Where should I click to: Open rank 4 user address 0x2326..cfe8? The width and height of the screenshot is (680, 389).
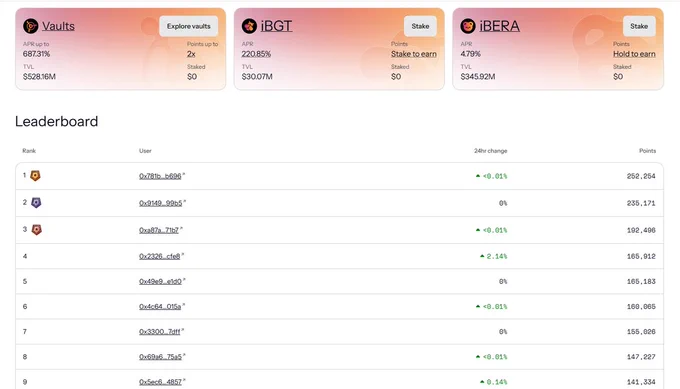coord(160,256)
